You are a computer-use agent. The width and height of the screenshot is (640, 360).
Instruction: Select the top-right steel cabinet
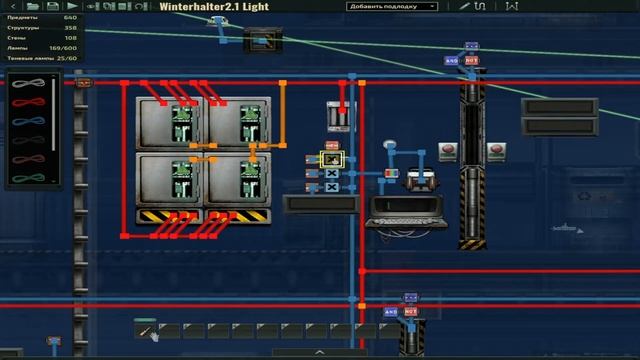point(237,124)
